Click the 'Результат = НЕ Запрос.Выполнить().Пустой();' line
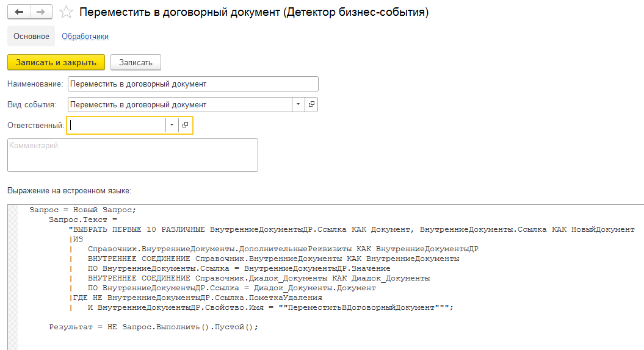The image size is (644, 350). click(154, 327)
